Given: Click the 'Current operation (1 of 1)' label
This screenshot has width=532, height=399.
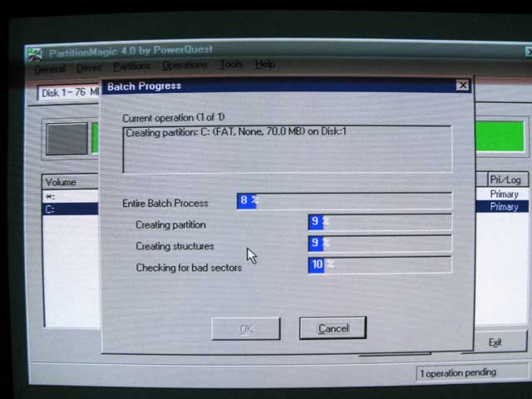Looking at the screenshot, I should pyautogui.click(x=174, y=118).
